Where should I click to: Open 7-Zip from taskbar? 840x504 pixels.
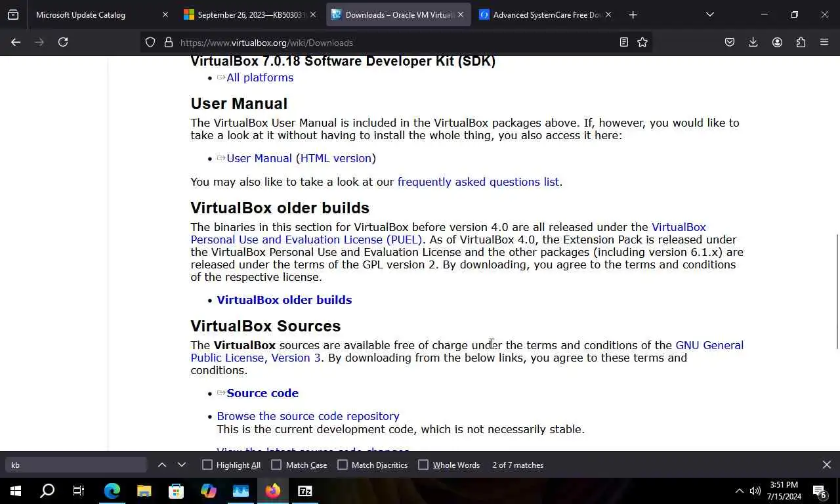tap(305, 491)
